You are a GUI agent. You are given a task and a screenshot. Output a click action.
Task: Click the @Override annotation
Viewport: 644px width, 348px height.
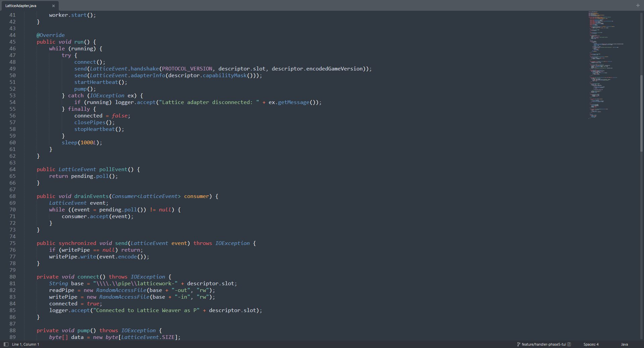tap(51, 35)
